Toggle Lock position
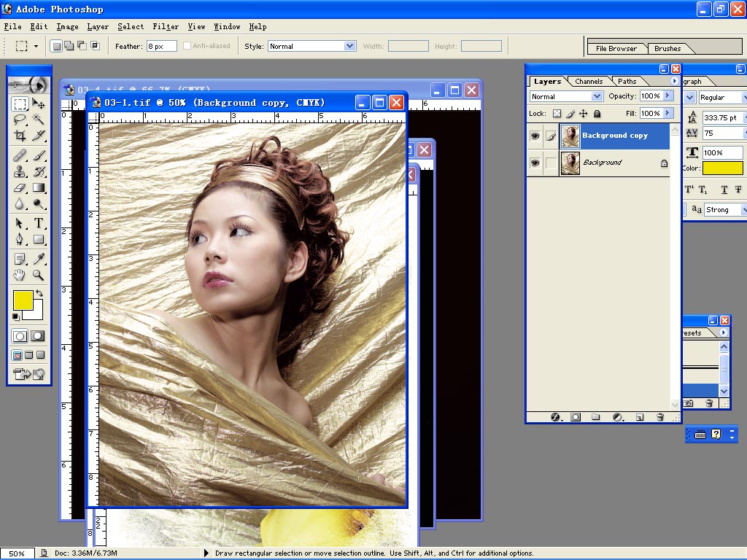747x560 pixels. point(583,113)
